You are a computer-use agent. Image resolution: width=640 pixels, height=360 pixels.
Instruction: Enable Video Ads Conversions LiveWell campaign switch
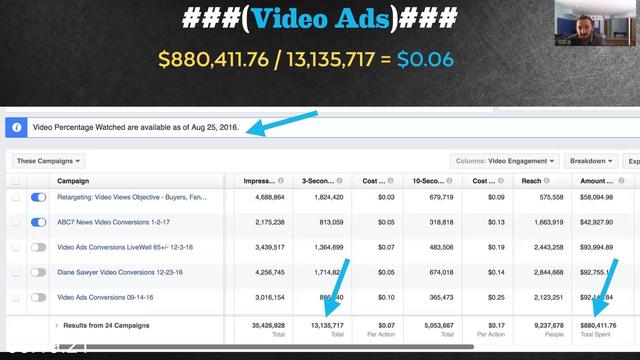point(38,247)
